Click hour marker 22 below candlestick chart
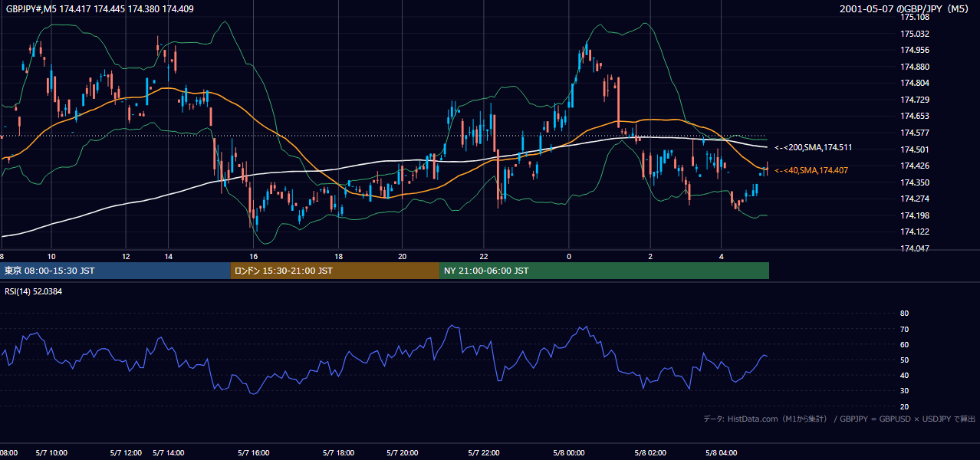The image size is (980, 460). [483, 256]
